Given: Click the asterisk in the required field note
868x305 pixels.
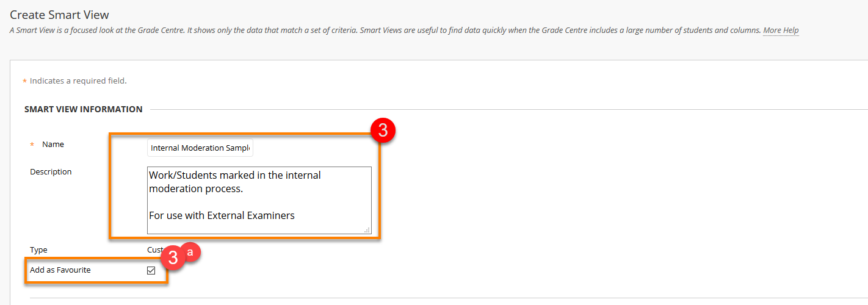Looking at the screenshot, I should click(25, 81).
